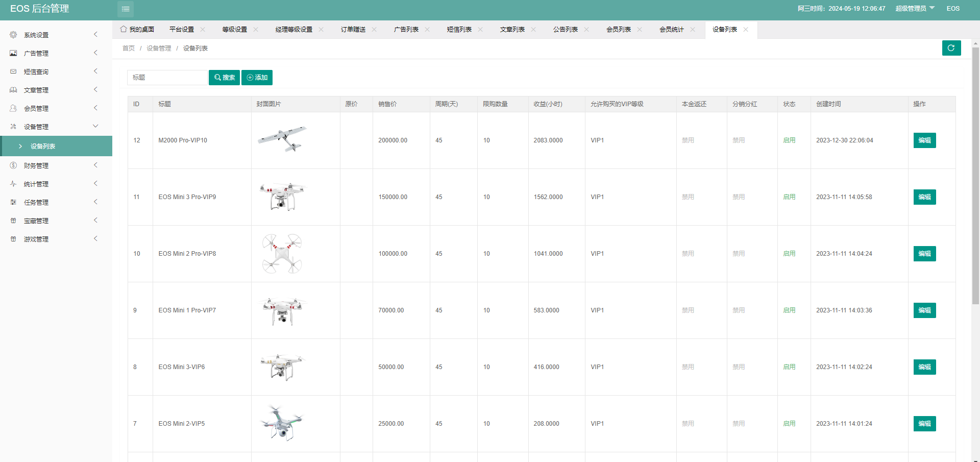The width and height of the screenshot is (980, 462).
Task: Close the 平台设置 tab
Action: point(203,30)
